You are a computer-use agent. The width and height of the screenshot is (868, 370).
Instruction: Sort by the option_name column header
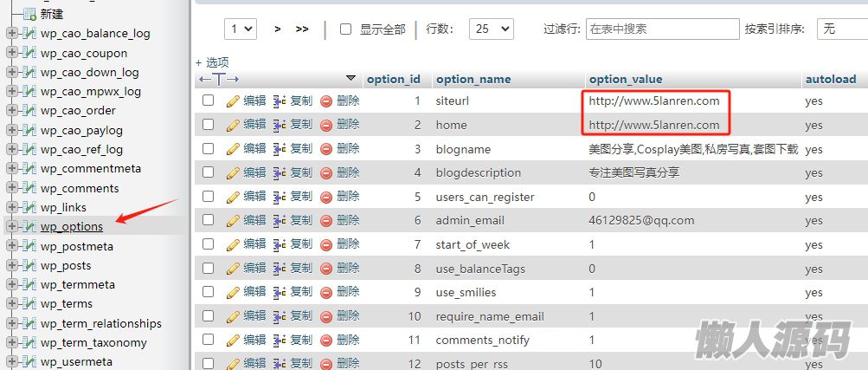point(473,79)
